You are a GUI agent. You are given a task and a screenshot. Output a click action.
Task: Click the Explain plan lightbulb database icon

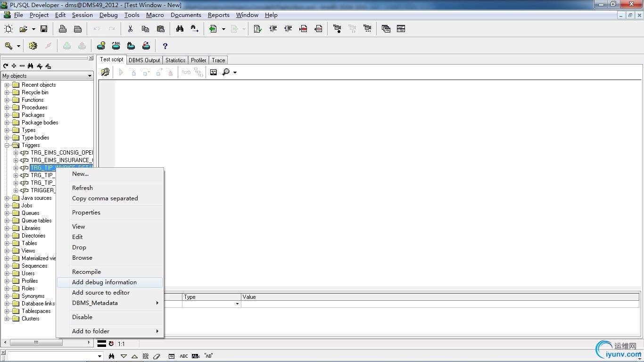[x=101, y=46]
